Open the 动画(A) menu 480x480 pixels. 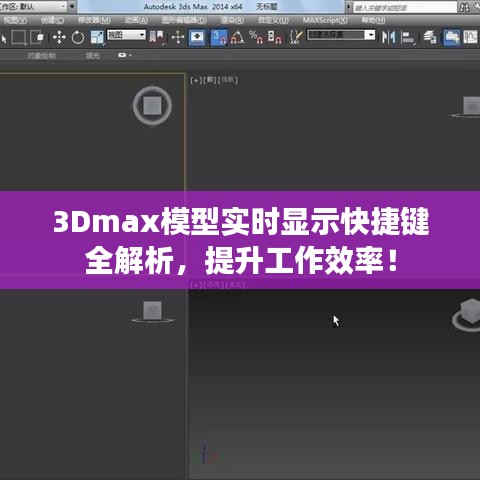tap(136, 20)
